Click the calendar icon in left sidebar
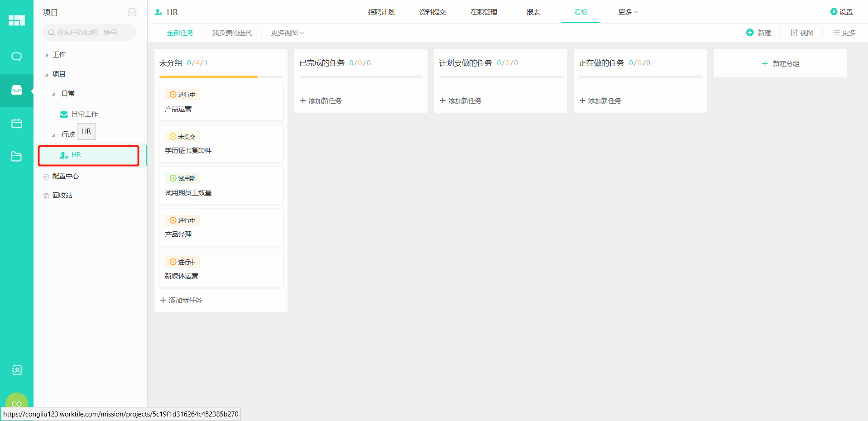The width and height of the screenshot is (868, 421). coord(16,124)
